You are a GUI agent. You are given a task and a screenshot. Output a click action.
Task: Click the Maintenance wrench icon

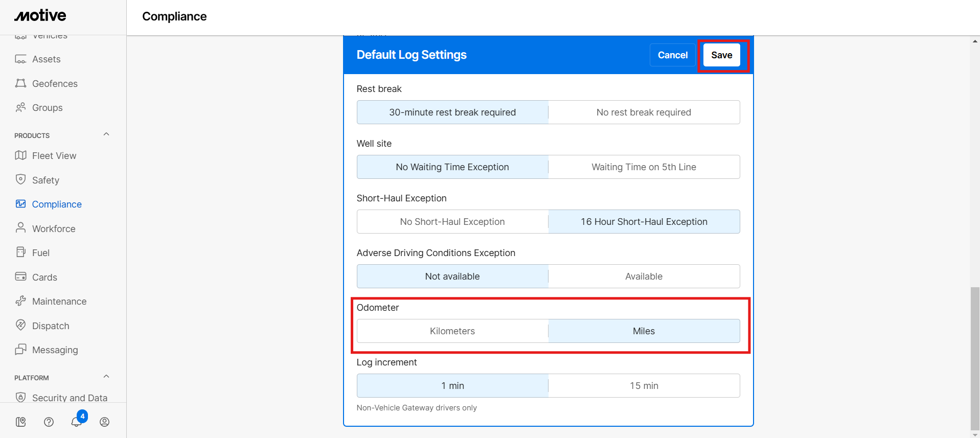click(x=20, y=301)
